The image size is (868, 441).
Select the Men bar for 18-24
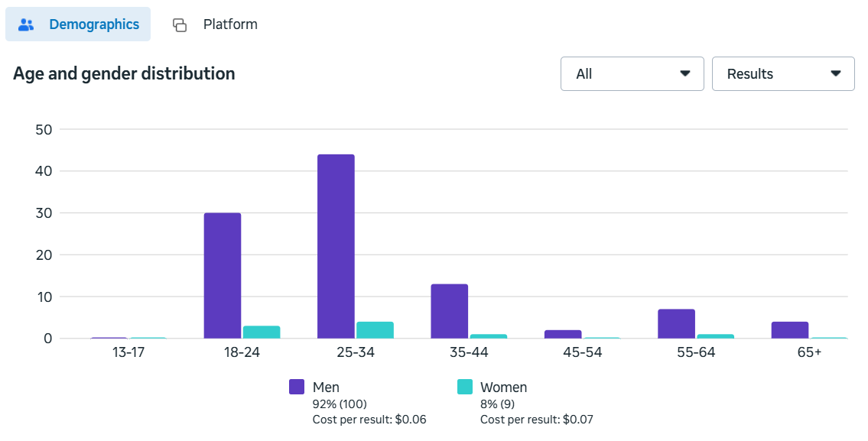click(x=223, y=275)
